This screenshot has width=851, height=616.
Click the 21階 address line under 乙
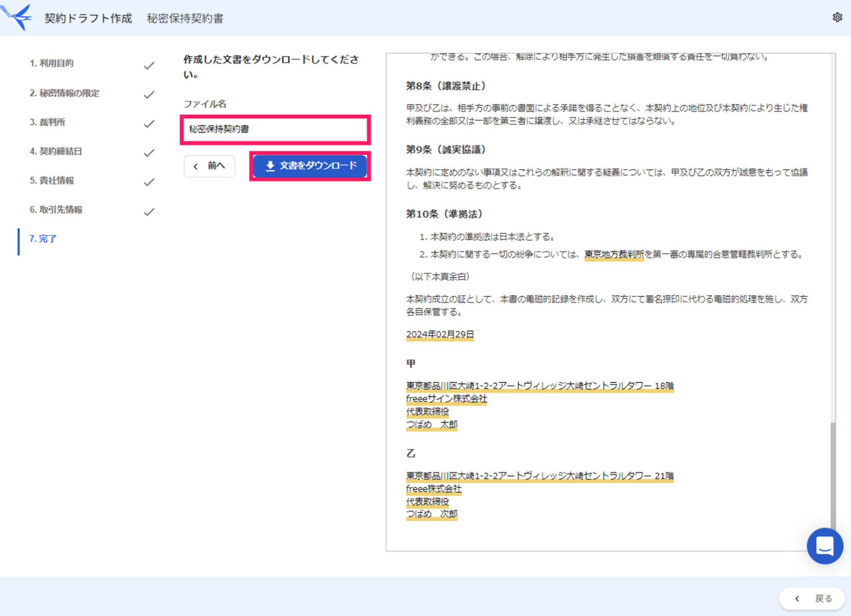pos(540,476)
